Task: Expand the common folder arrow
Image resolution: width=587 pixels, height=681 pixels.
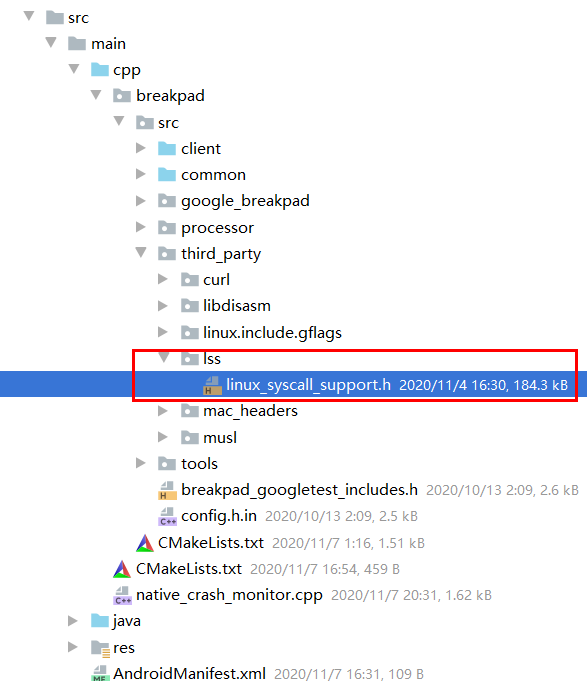Action: (x=141, y=174)
